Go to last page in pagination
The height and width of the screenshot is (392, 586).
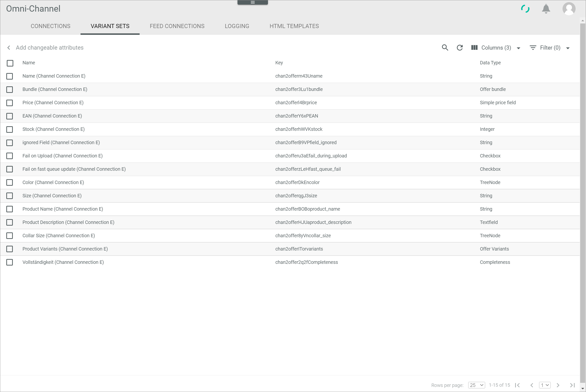tap(572, 385)
